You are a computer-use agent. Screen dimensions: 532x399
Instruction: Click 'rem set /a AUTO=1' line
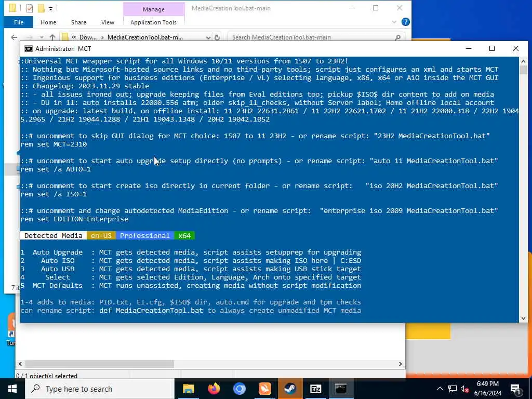pyautogui.click(x=56, y=169)
